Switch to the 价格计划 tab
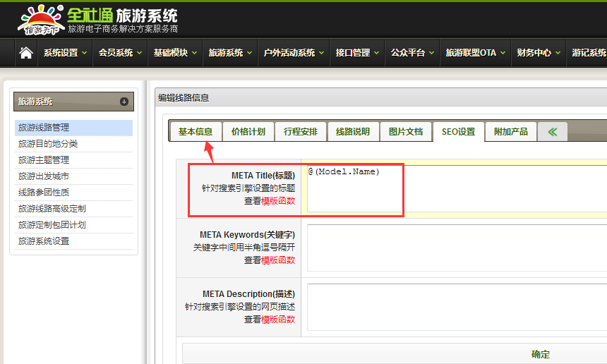The height and width of the screenshot is (364, 607). (x=248, y=132)
